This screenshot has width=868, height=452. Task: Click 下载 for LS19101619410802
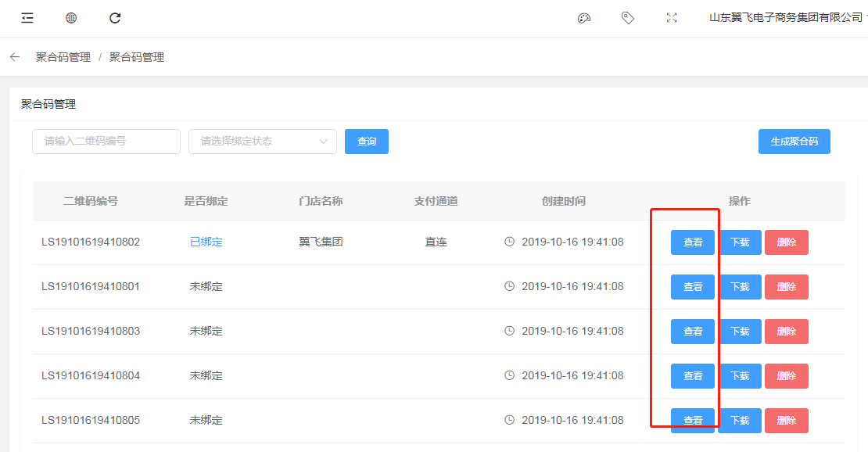740,242
